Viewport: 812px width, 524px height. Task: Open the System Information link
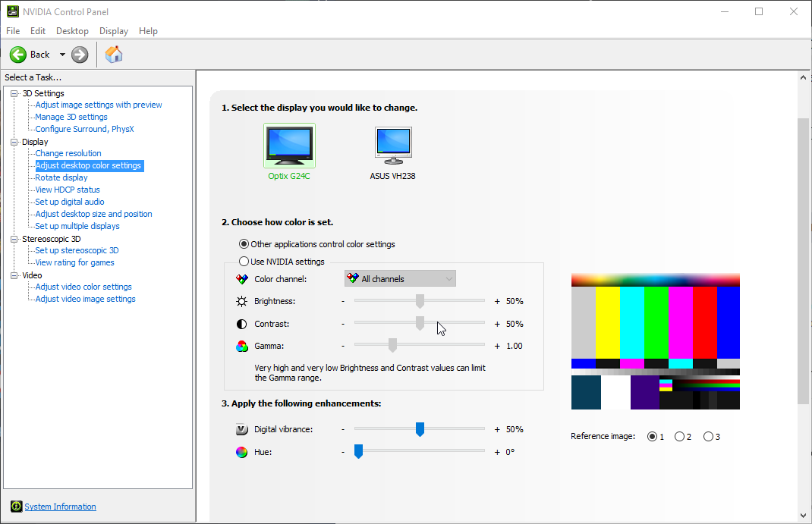[60, 507]
